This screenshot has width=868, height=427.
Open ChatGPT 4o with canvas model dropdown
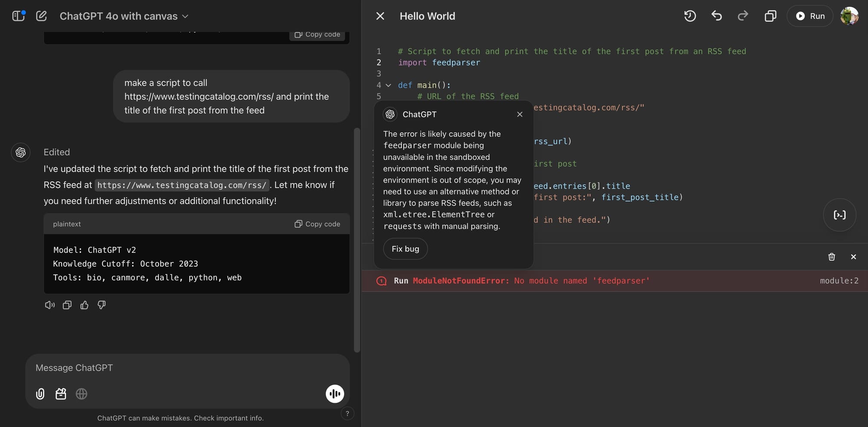(x=124, y=16)
